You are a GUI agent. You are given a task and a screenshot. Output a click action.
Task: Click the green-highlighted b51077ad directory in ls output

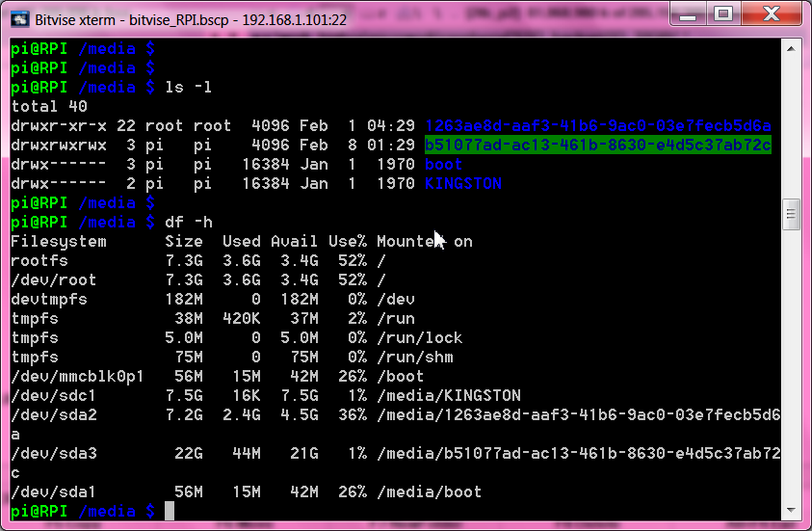(x=597, y=145)
